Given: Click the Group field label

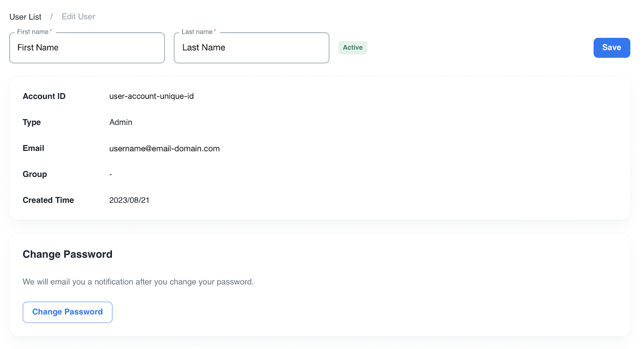Looking at the screenshot, I should coord(35,174).
